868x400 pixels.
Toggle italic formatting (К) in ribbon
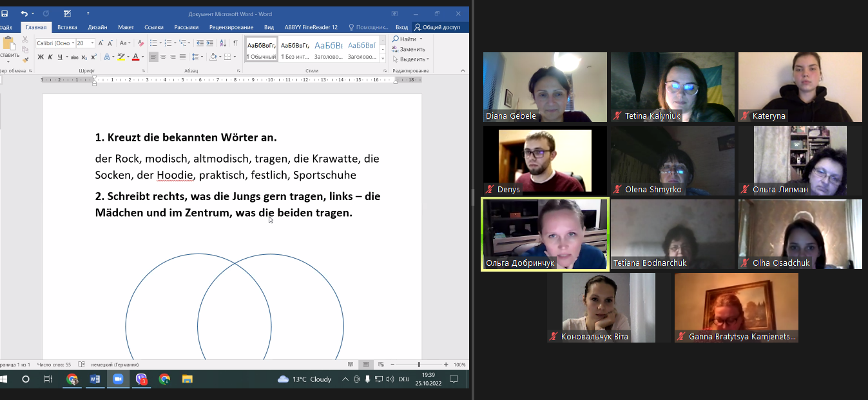tap(50, 57)
